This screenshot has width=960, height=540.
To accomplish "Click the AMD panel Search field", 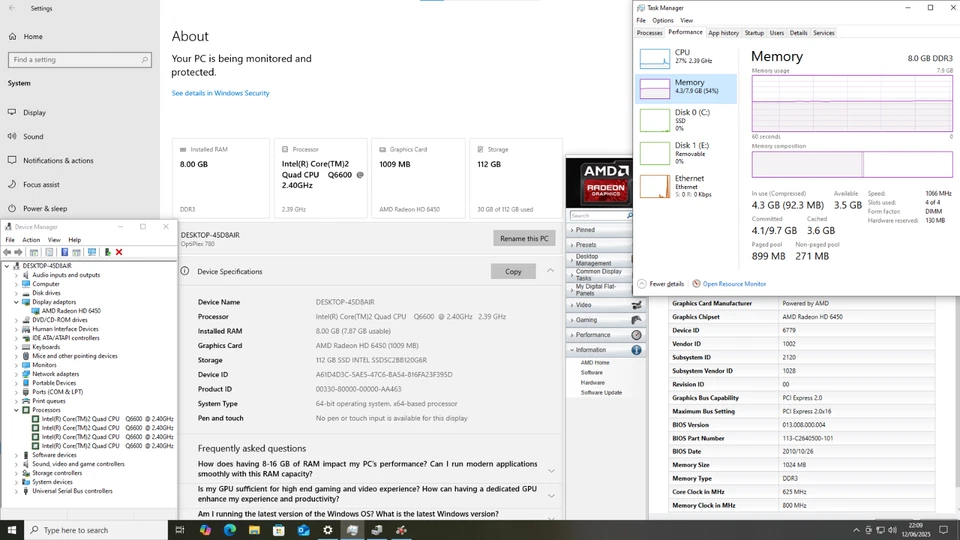I will 600,216.
